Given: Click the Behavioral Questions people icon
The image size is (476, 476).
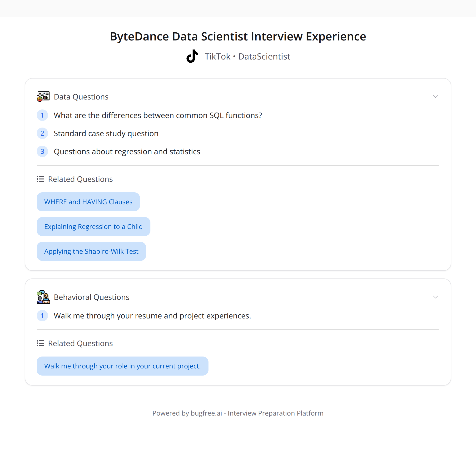Looking at the screenshot, I should (43, 297).
